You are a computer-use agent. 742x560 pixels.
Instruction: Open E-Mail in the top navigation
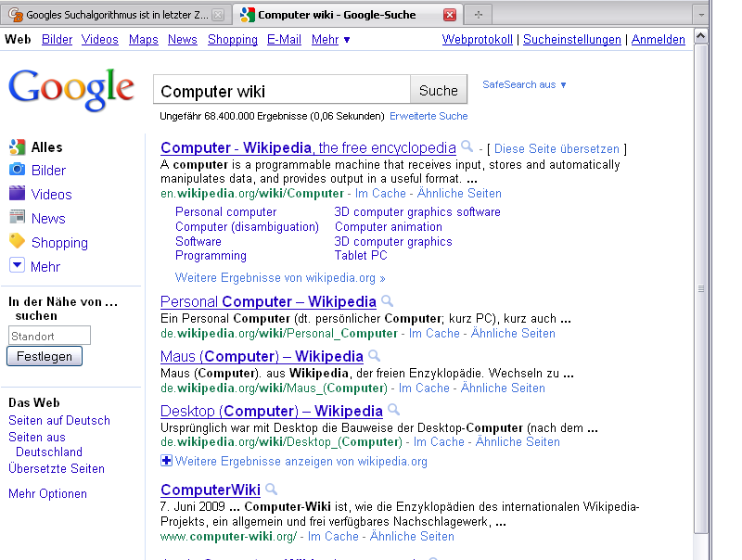[x=284, y=40]
